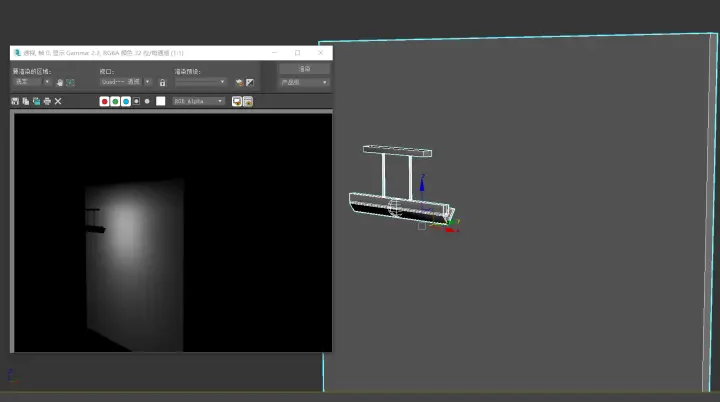Click the blue Z-axis gizmo arrow
Image resolution: width=720 pixels, height=402 pixels.
click(x=422, y=183)
